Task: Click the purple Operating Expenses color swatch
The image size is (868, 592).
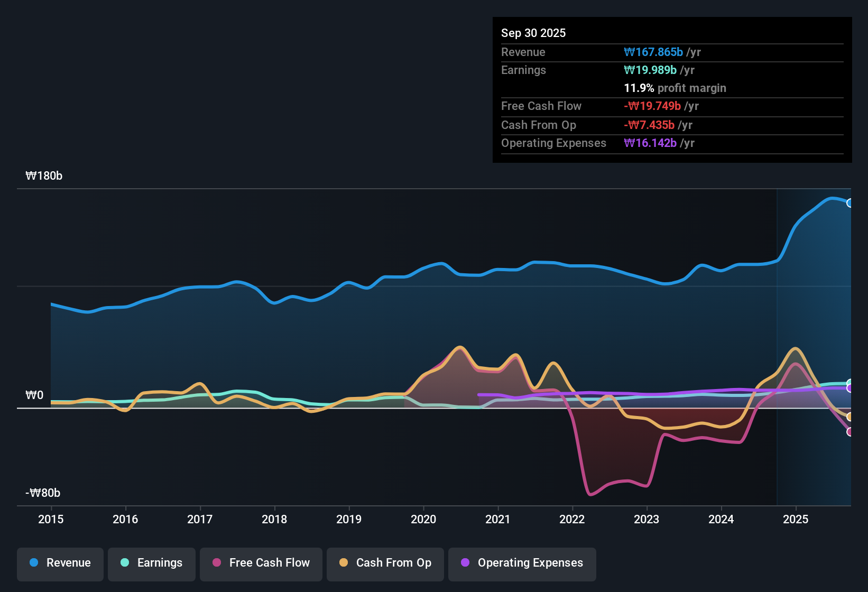Action: coord(465,563)
